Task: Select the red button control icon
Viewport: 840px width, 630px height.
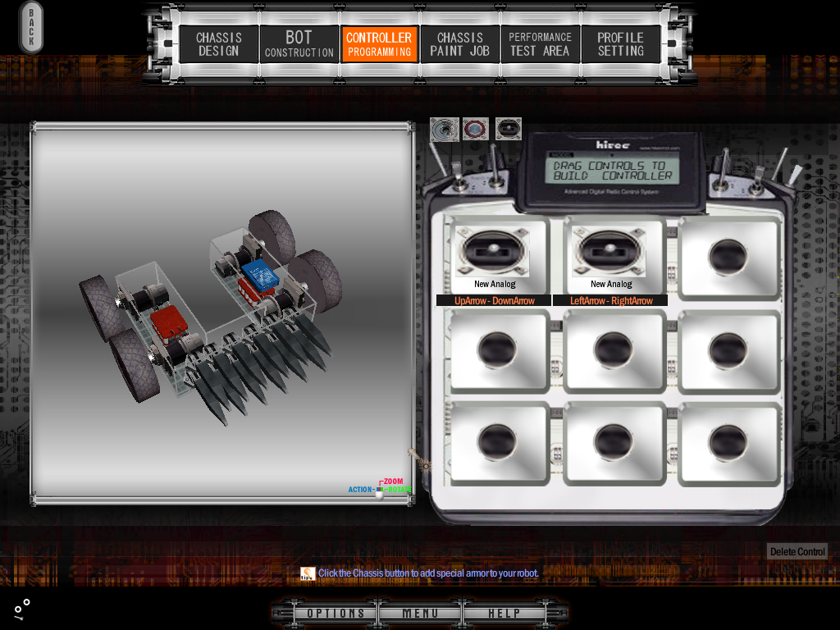Action: tap(475, 129)
